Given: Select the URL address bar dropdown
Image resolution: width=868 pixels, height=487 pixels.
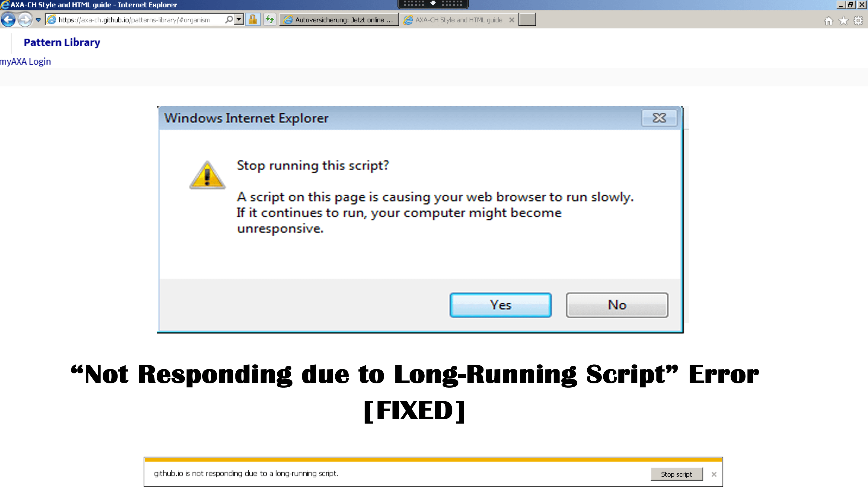Looking at the screenshot, I should click(239, 20).
